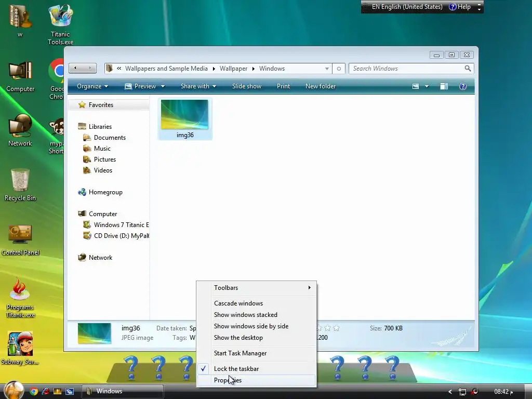Toggle the preview pane icon
The image size is (532, 399).
[444, 86]
